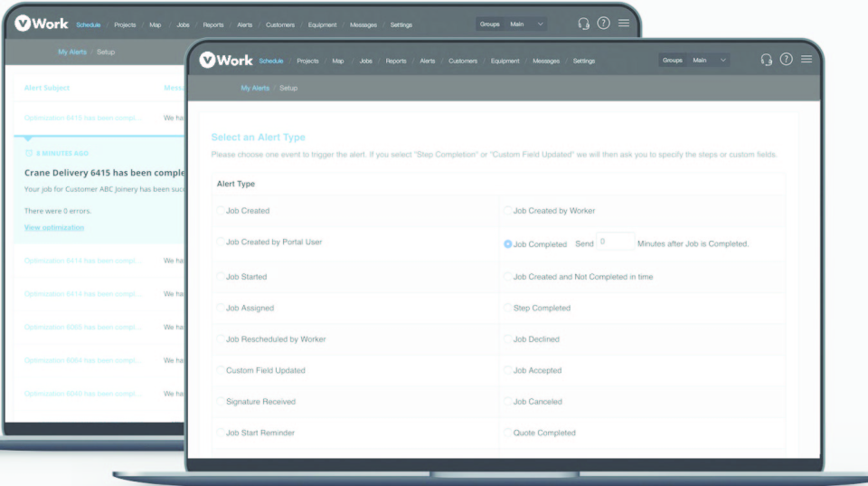Click help question mark icon in back window

pyautogui.click(x=603, y=24)
